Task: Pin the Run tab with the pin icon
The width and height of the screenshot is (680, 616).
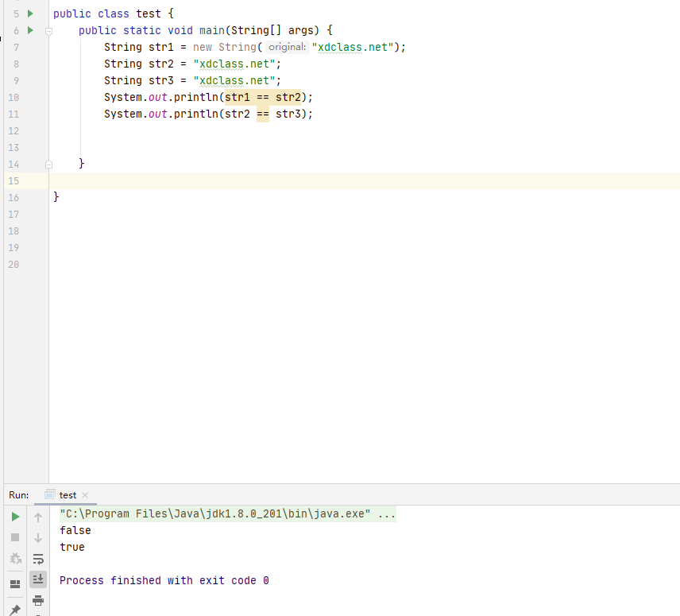Action: (15, 610)
